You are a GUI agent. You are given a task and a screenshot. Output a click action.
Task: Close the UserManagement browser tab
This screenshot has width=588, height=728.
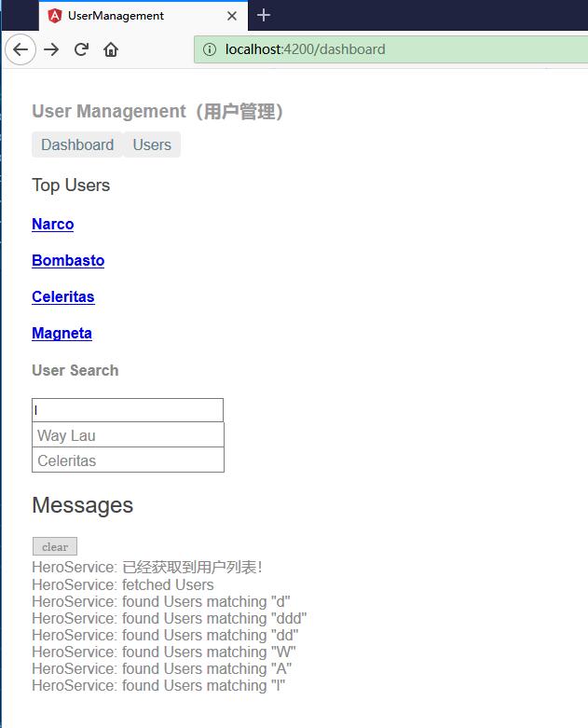[x=232, y=16]
